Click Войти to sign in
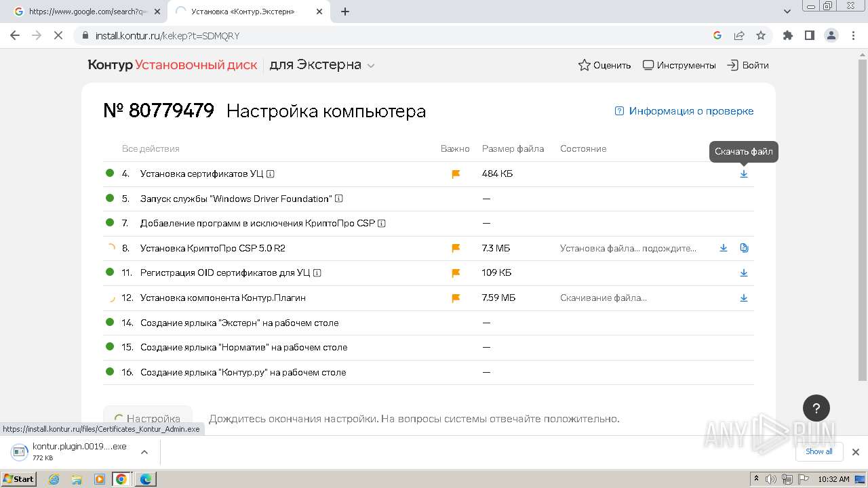868x488 pixels. (748, 65)
